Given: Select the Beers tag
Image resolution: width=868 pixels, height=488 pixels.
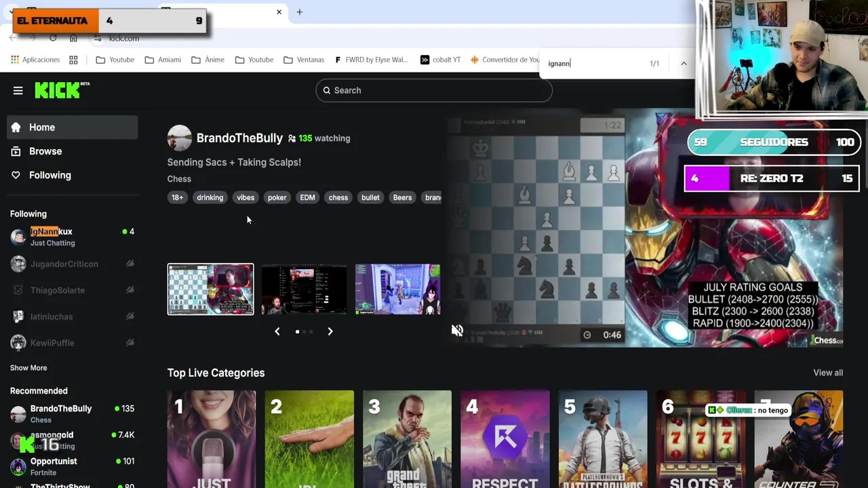Looking at the screenshot, I should click(x=402, y=197).
